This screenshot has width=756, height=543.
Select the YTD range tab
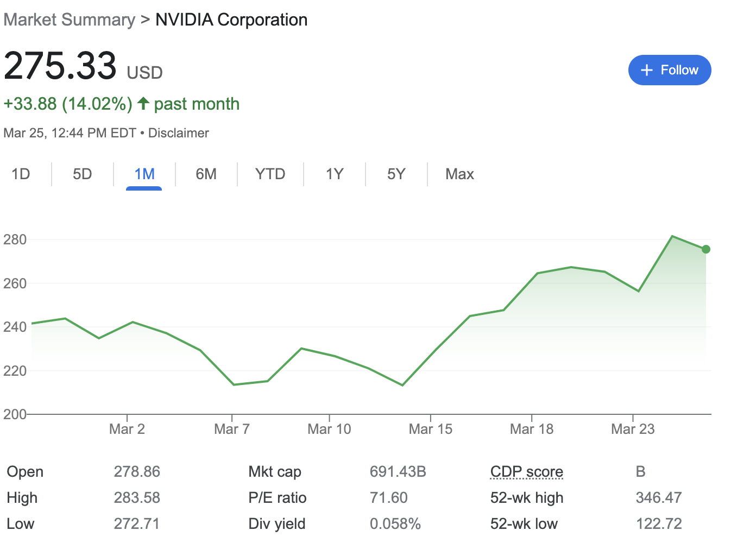[x=270, y=174]
